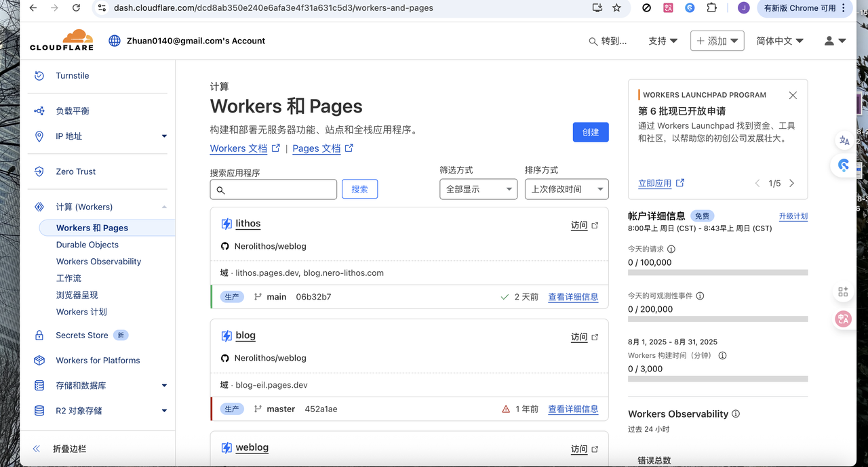Click the success checkmark on lithos deployment

505,297
